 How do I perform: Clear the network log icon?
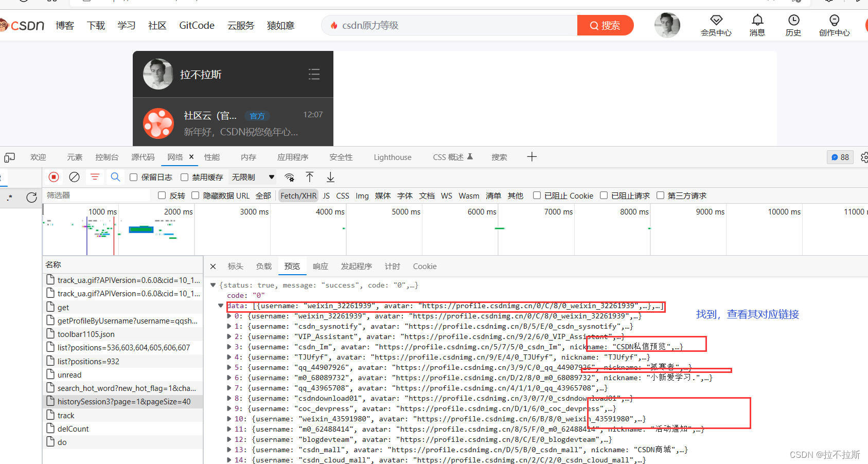point(75,177)
